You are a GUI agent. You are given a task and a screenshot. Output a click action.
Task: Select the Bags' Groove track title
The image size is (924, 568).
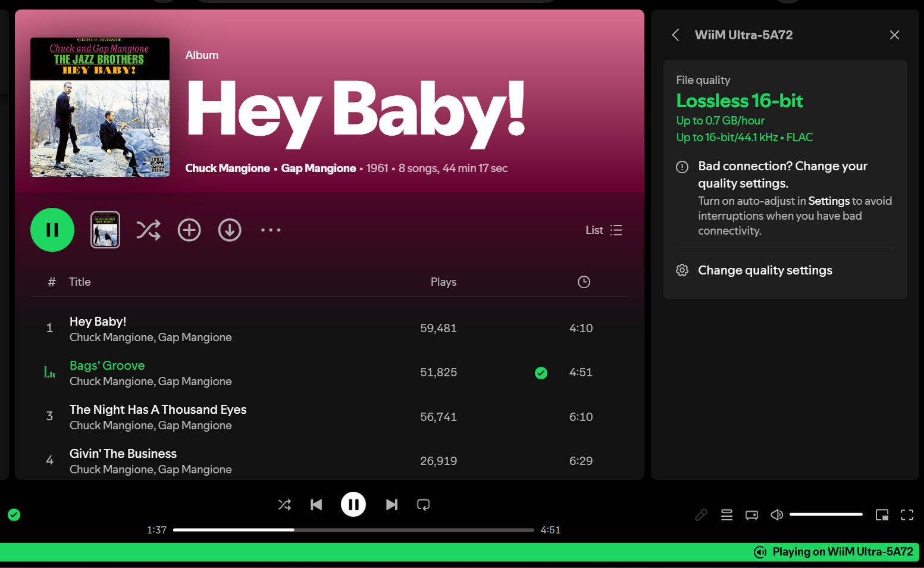(x=107, y=366)
